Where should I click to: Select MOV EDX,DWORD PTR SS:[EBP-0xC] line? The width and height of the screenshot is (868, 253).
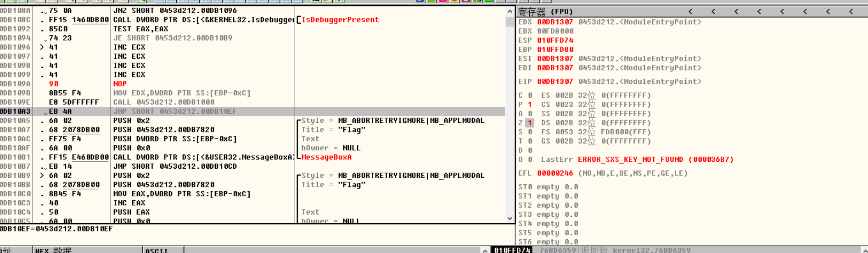click(182, 93)
